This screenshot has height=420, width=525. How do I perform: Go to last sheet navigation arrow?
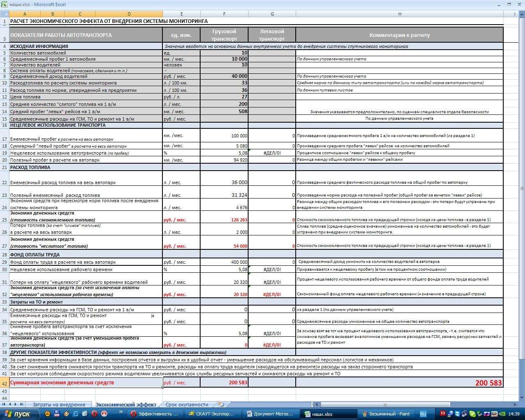pos(22,405)
